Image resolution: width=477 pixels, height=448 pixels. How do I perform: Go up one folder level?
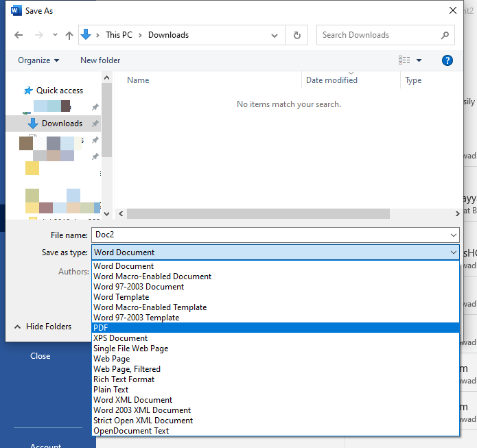tap(69, 35)
